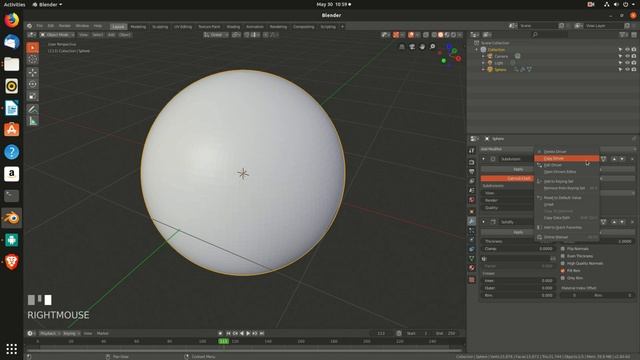Image resolution: width=640 pixels, height=360 pixels.
Task: Enable Even Thickness checkbox
Action: (563, 256)
